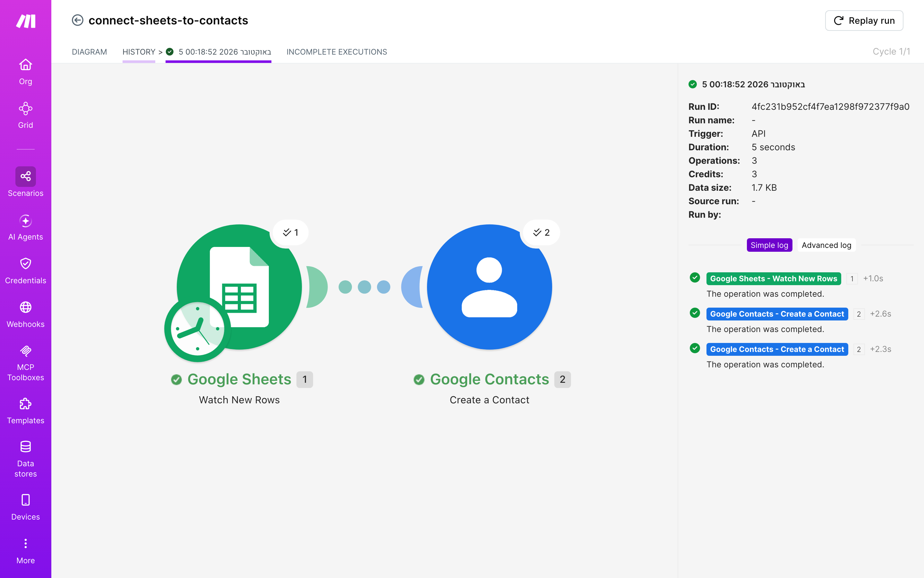Select the Simple log view
The image size is (924, 578).
[769, 245]
